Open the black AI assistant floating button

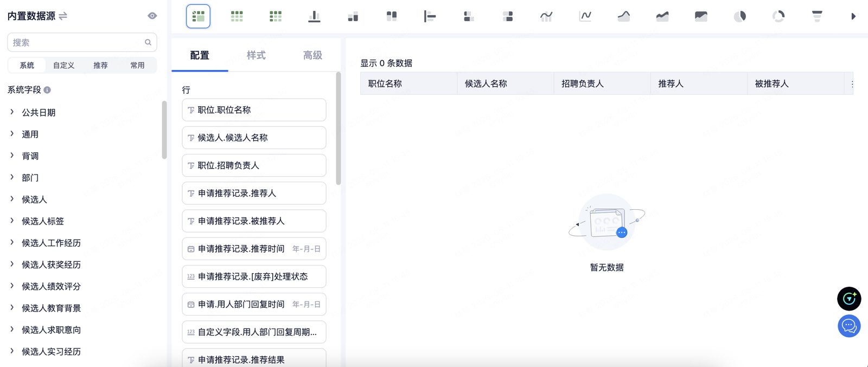pos(849,299)
